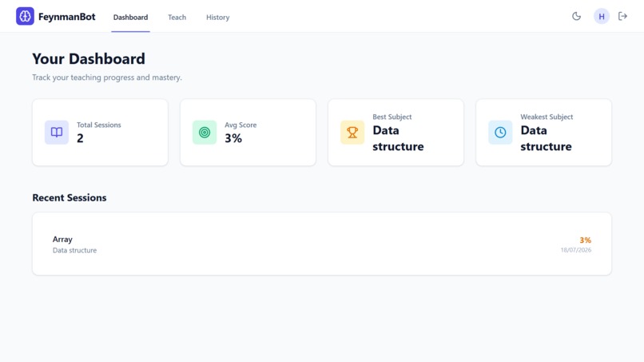Click the 18/07/2026 session date
The width and height of the screenshot is (644, 362).
(576, 250)
